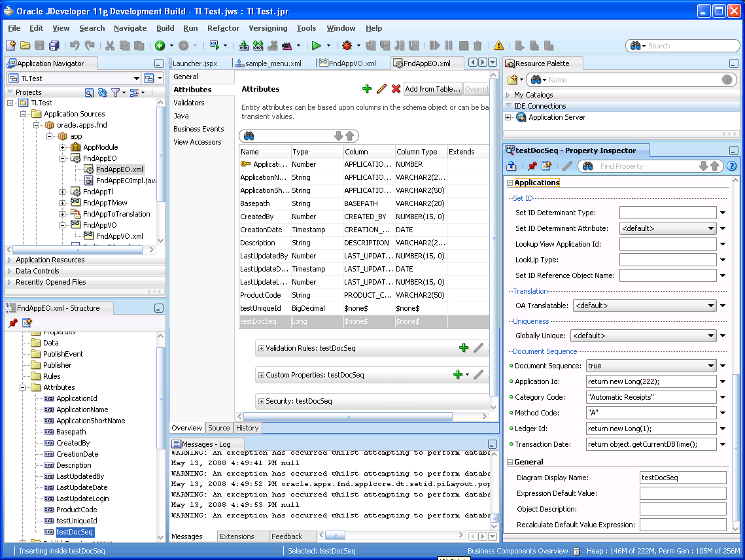
Task: Click the Category Code input field
Action: click(651, 397)
